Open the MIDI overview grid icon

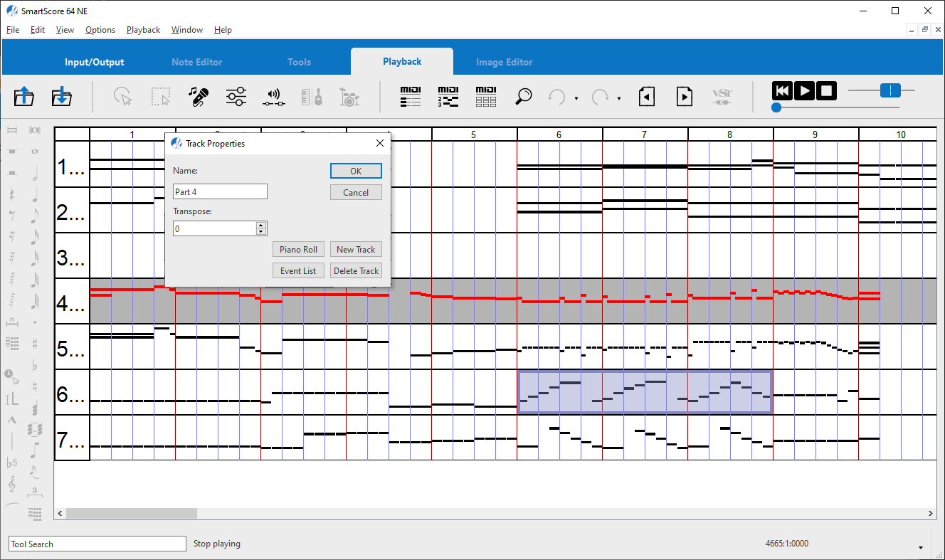tap(486, 96)
